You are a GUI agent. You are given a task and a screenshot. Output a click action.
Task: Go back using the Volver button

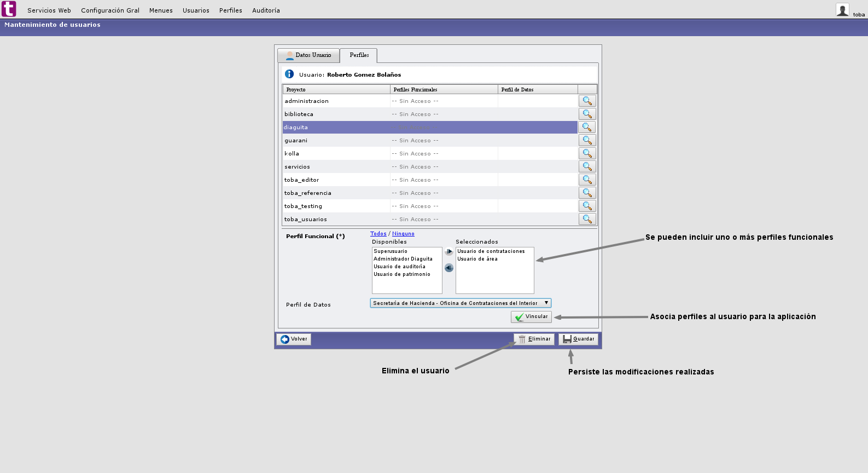(294, 339)
